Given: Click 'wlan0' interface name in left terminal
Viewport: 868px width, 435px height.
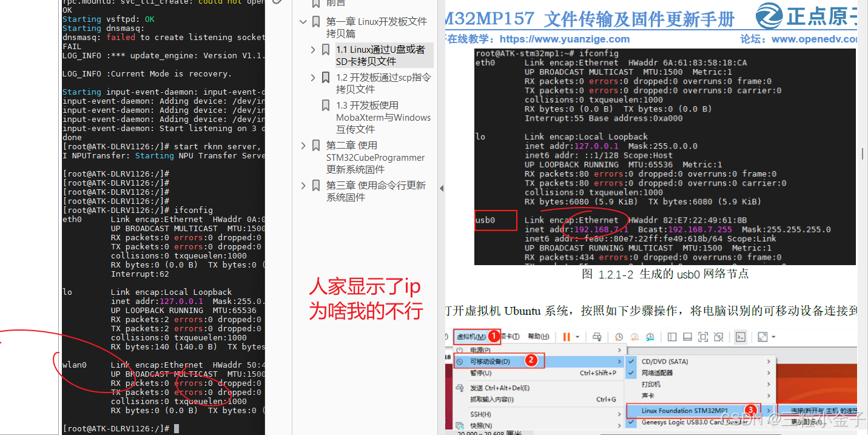Looking at the screenshot, I should point(75,365).
